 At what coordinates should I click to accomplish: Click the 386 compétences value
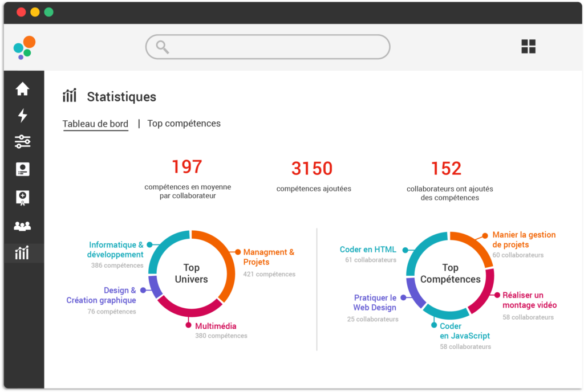coord(117,266)
